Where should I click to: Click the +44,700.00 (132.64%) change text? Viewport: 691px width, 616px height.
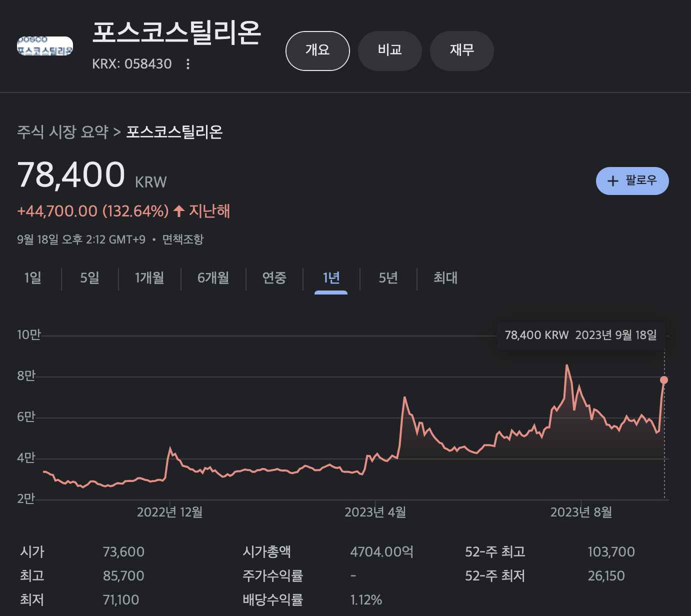[93, 211]
